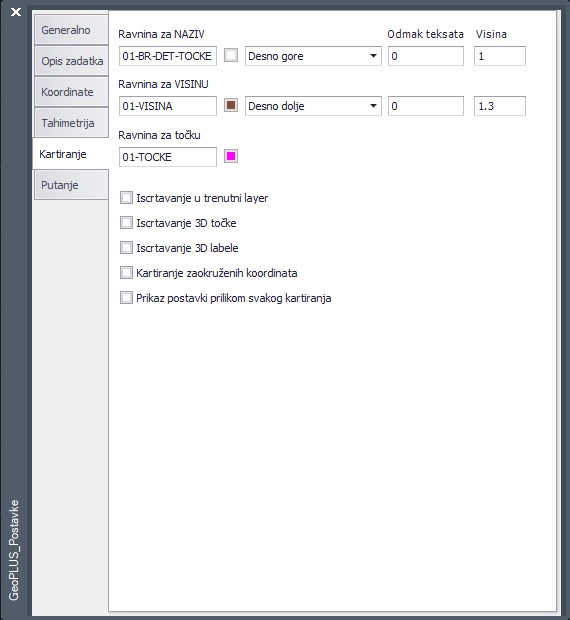Click the white NAZIV layer color swatch
The image size is (570, 620).
[231, 55]
